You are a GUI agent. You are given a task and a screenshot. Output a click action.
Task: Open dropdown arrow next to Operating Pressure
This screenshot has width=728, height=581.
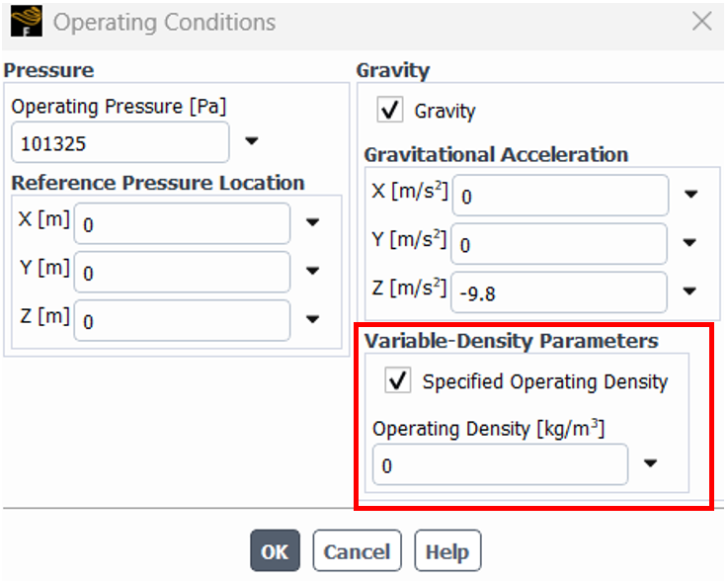click(252, 140)
